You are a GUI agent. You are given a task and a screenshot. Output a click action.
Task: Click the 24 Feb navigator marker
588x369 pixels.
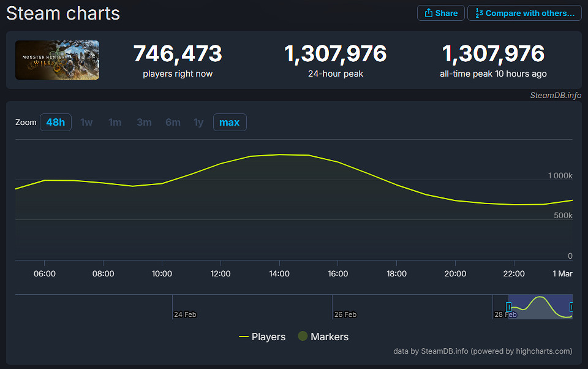(184, 314)
